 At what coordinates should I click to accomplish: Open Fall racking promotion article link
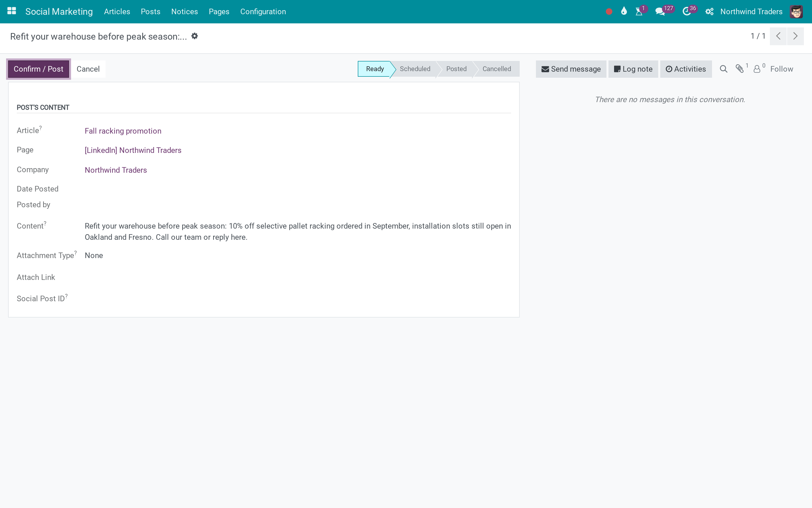point(123,131)
